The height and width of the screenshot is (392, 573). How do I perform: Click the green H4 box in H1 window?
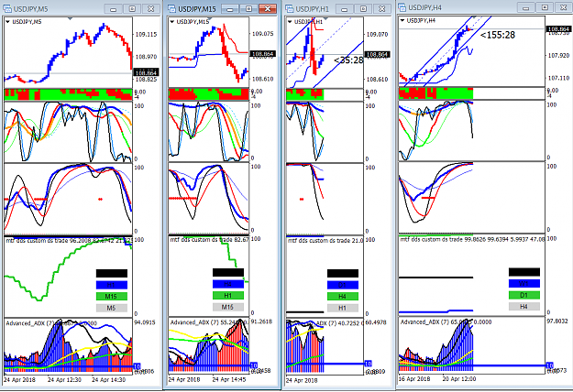[342, 297]
